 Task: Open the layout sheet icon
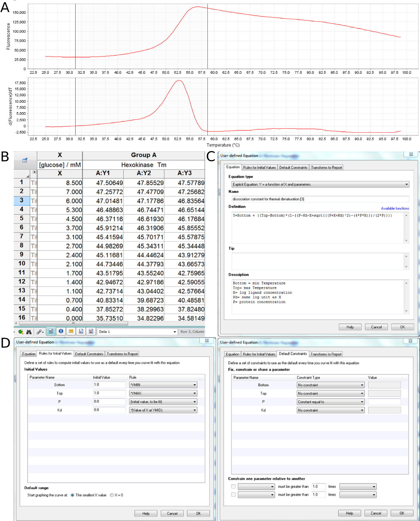91,331
